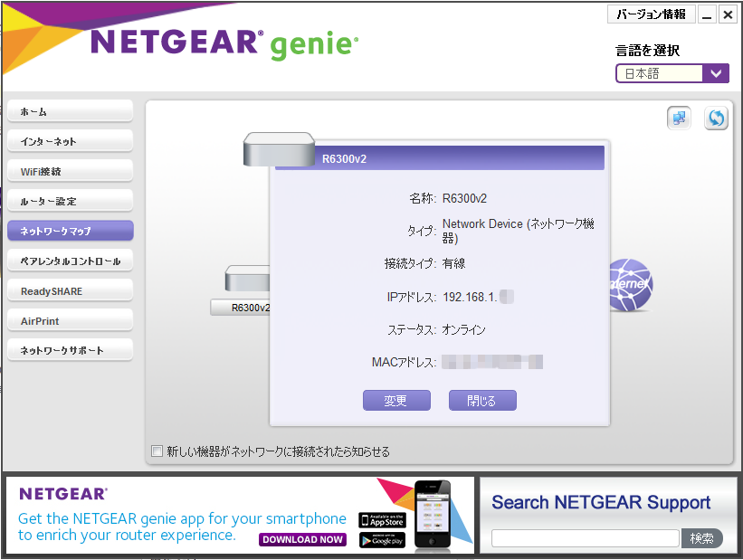Open WiFi接続 in sidebar
743x560 pixels.
(70, 171)
